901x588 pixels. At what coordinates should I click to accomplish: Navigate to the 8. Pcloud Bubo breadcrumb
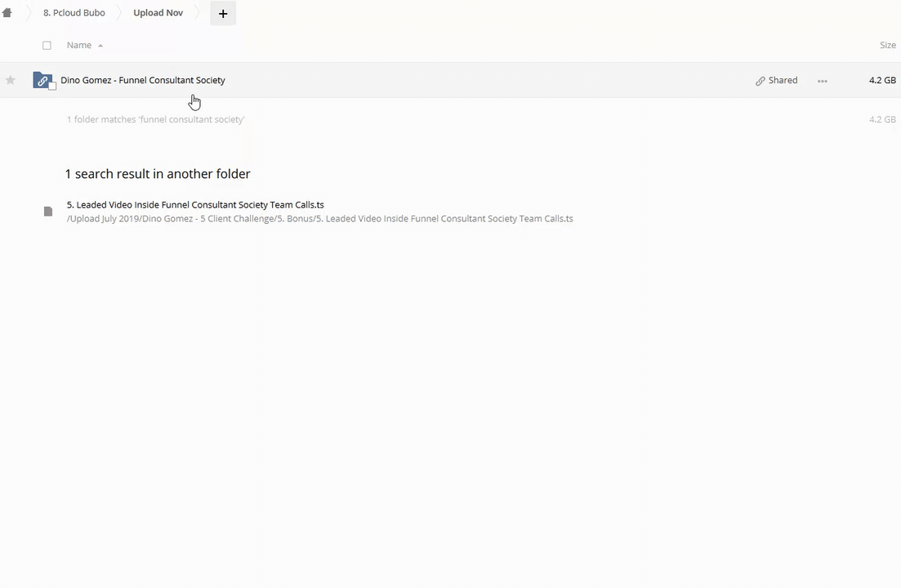pos(74,13)
